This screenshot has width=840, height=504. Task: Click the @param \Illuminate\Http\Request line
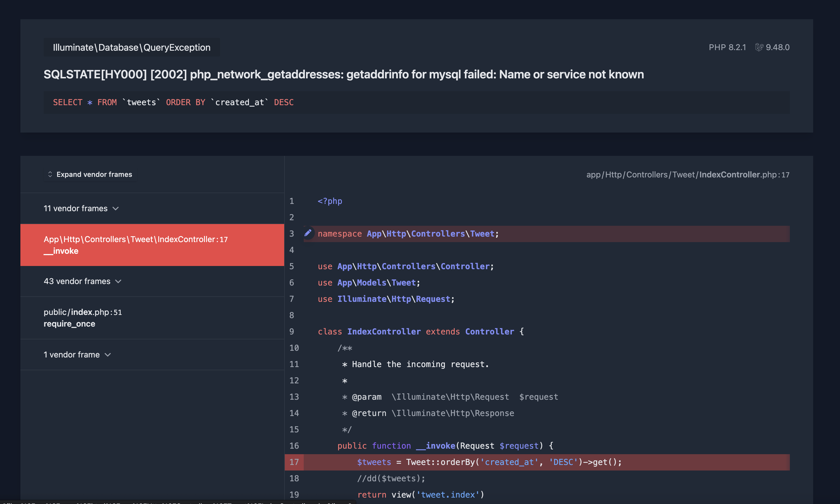(x=450, y=397)
